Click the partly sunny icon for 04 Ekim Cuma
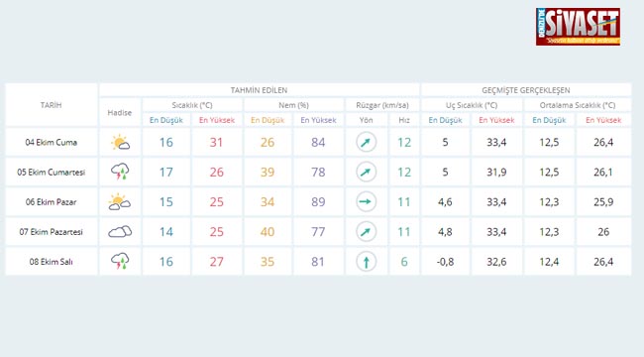 point(120,143)
